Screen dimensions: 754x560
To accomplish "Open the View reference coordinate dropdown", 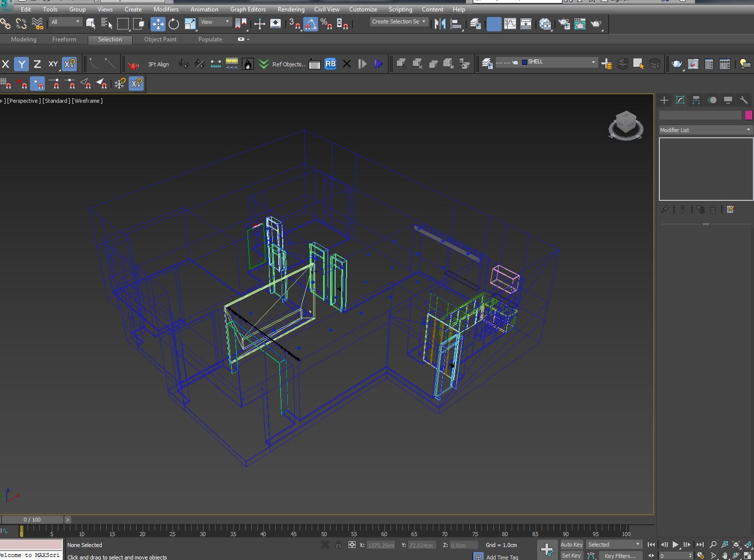I will pos(215,22).
